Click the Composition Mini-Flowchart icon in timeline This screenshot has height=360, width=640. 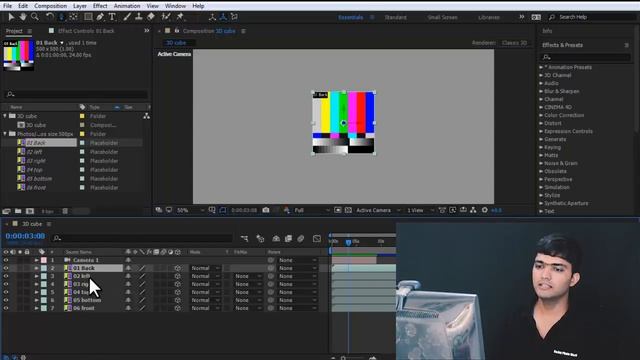click(244, 238)
